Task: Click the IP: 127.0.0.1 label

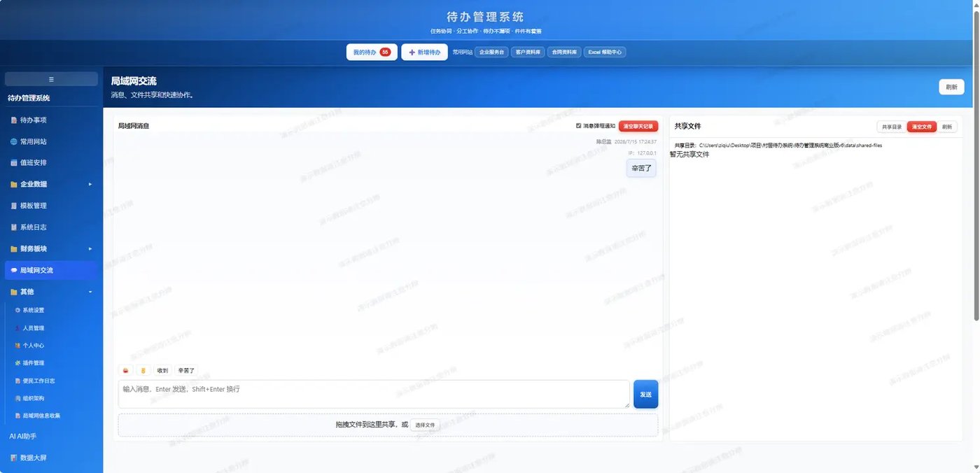Action: click(x=642, y=153)
